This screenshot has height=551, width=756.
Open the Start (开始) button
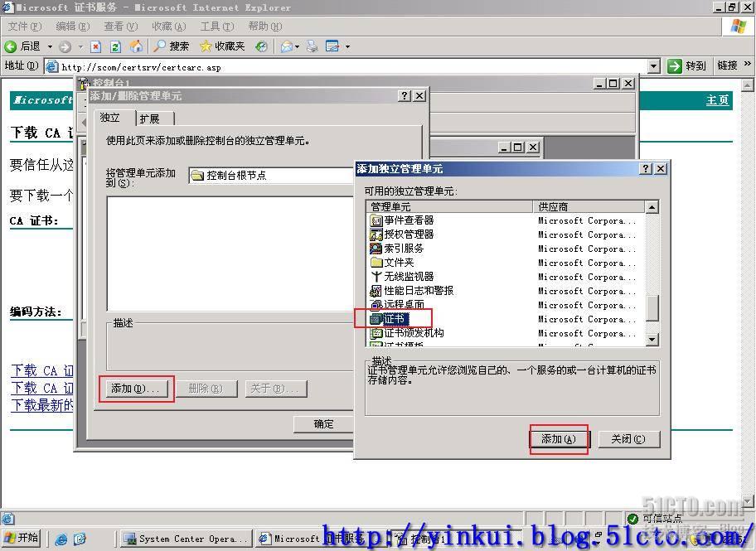point(22,538)
